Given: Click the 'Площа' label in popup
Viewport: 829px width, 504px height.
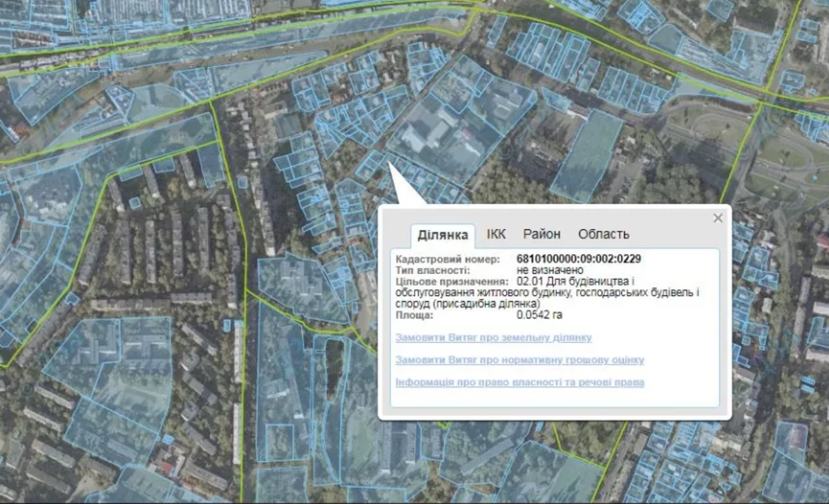Looking at the screenshot, I should (x=414, y=315).
